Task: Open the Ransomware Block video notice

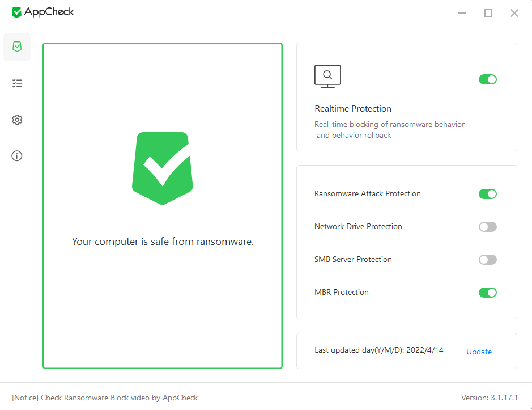Action: click(x=105, y=398)
